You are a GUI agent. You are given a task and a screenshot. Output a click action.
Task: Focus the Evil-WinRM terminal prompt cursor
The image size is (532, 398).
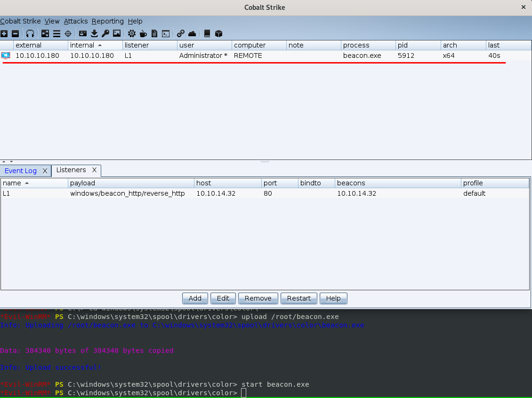tap(243, 393)
